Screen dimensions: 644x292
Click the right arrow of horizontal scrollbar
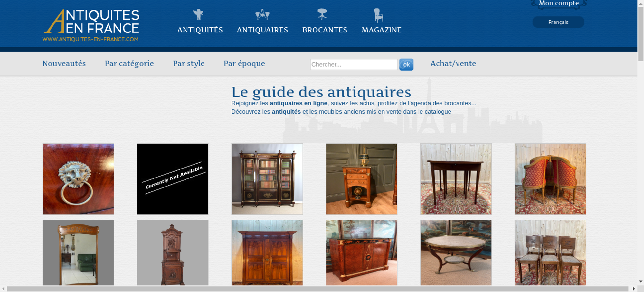(634, 289)
